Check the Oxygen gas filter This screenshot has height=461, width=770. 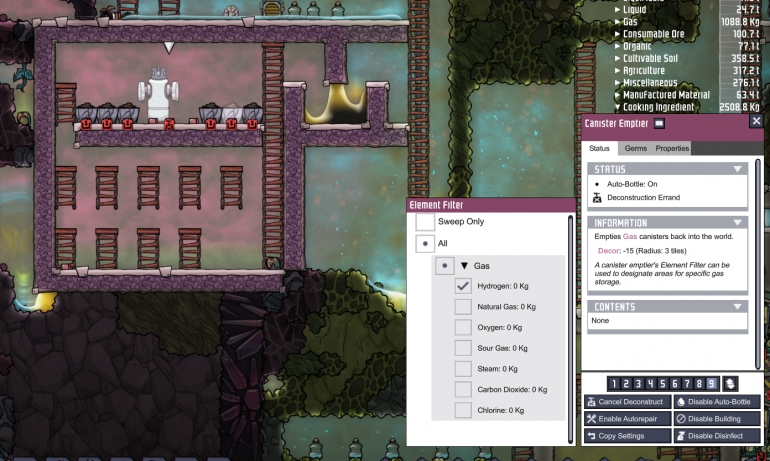pos(463,327)
